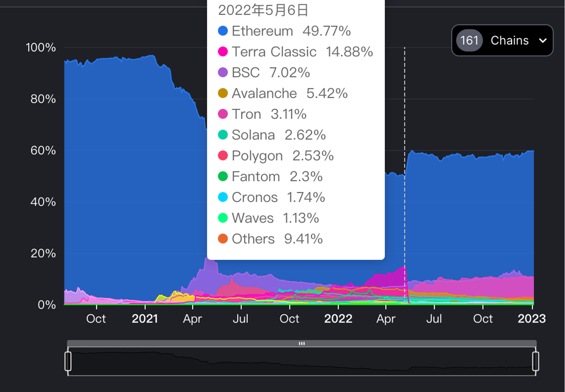Click the dashed vertical hover marker line
Screen dimensions: 565x392
point(405,176)
